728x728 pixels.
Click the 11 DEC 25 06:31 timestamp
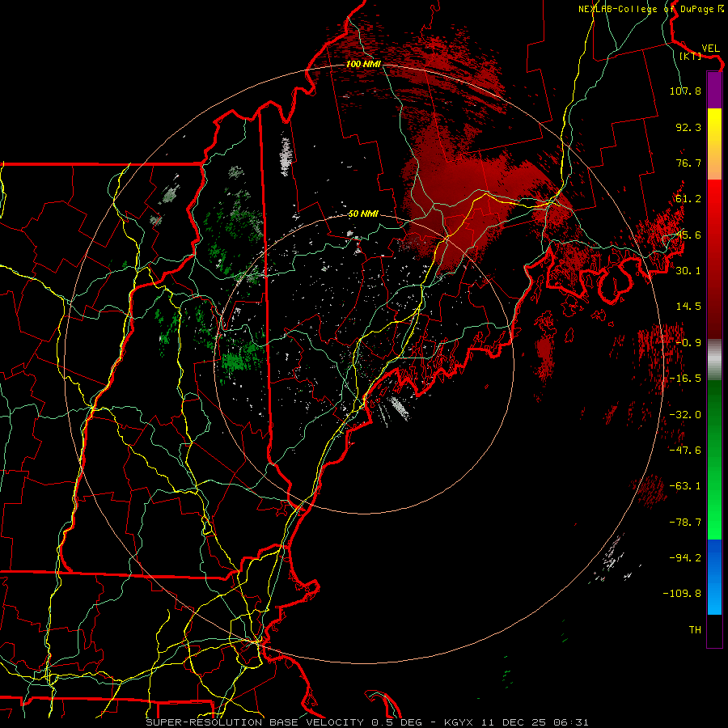point(535,722)
